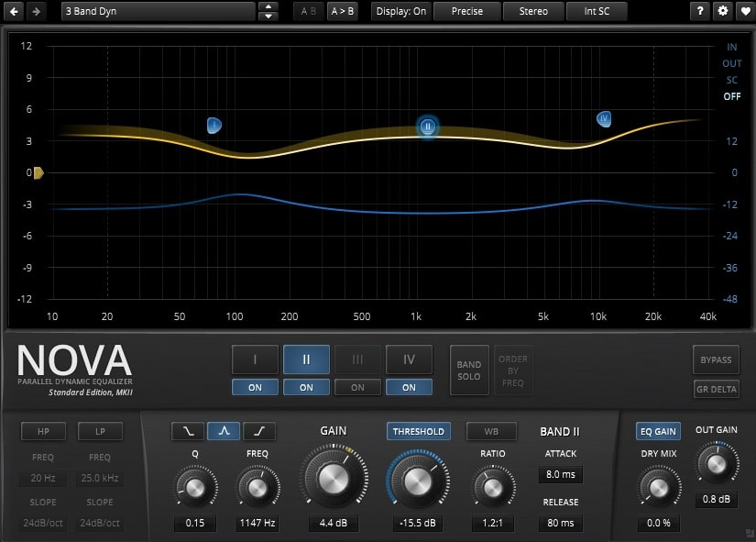This screenshot has width=756, height=542.
Task: Click the next preset arrow icon
Action: (x=36, y=11)
